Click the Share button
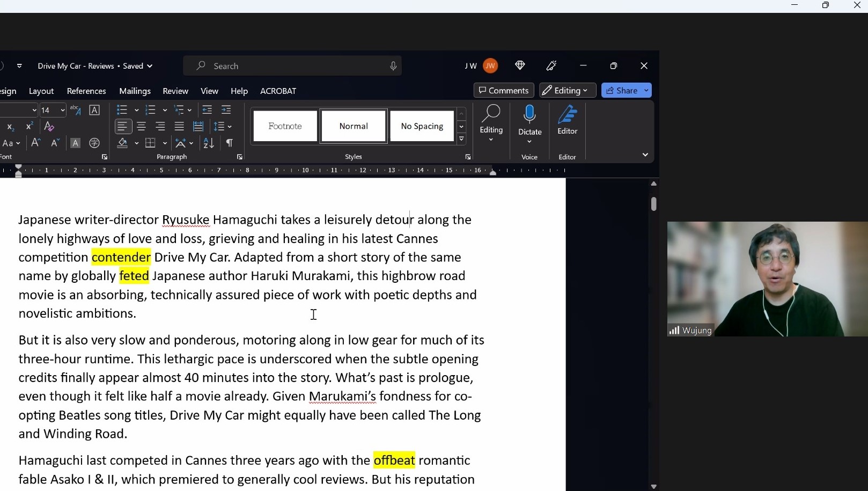868x491 pixels. (x=622, y=90)
